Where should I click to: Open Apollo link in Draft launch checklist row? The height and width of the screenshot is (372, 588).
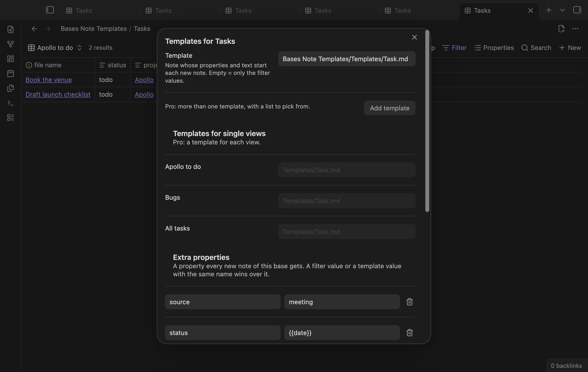coord(144,94)
